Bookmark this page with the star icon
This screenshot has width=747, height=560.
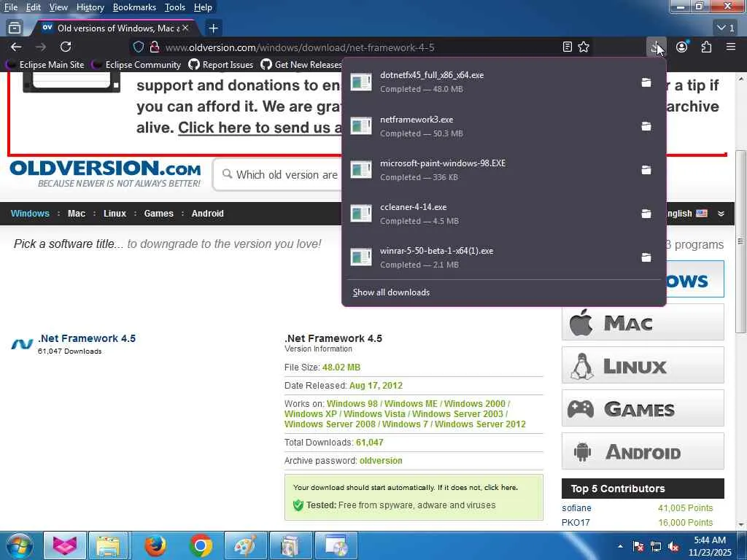[584, 47]
